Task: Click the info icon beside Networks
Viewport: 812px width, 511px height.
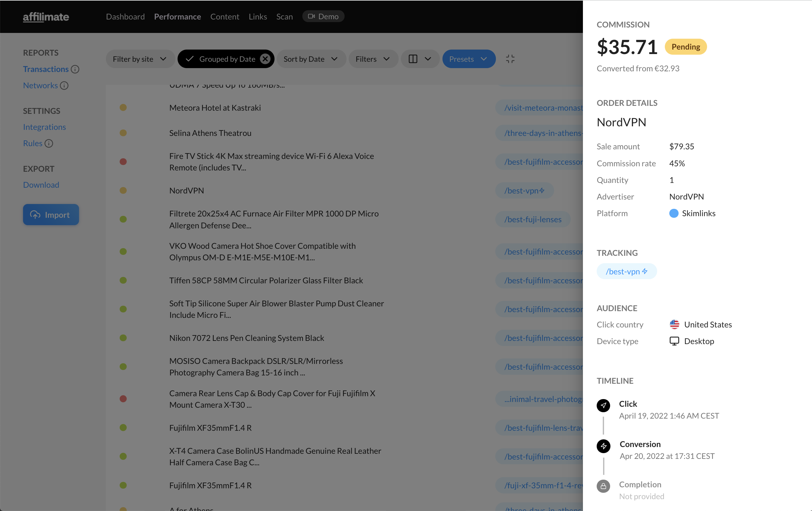Action: click(64, 86)
